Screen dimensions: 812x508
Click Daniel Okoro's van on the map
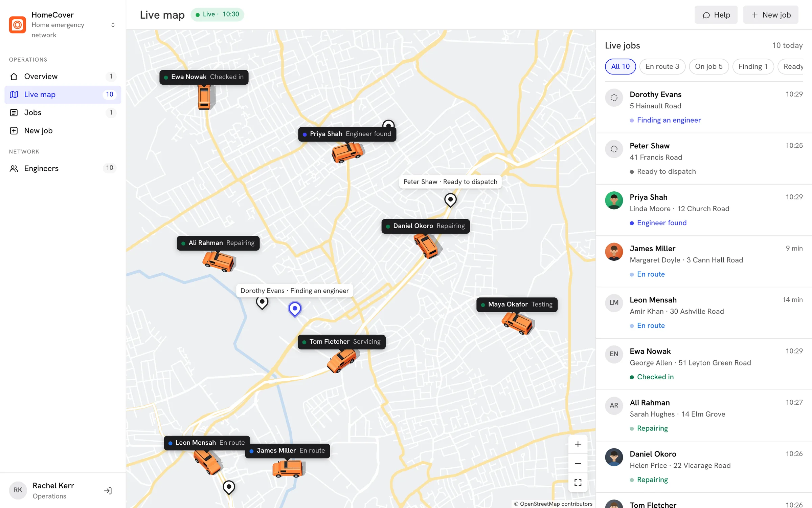(427, 246)
